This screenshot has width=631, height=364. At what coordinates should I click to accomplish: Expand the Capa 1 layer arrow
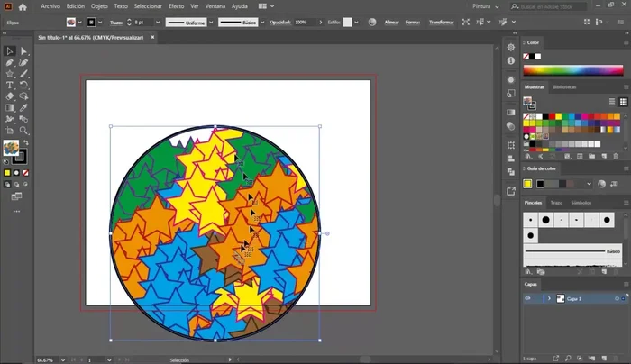tap(548, 298)
